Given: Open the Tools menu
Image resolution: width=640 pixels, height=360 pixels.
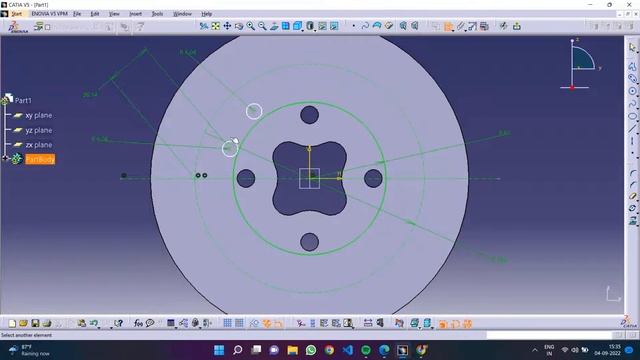Looking at the screenshot, I should click(157, 14).
